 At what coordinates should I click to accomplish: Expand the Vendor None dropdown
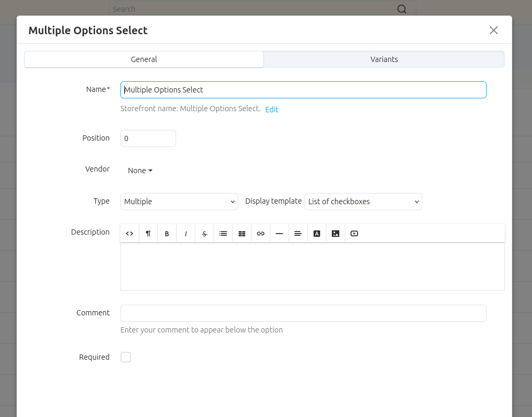click(140, 171)
